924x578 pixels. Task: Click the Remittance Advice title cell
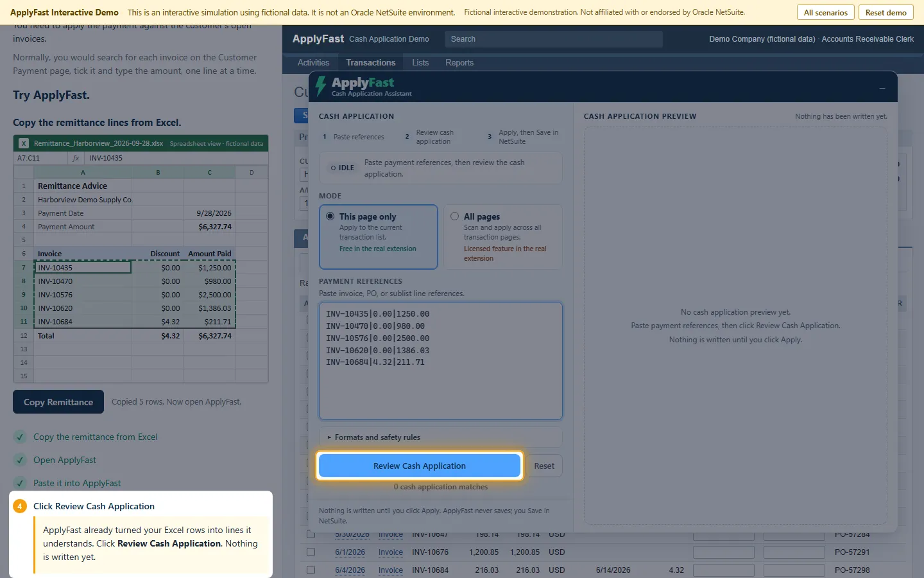click(x=83, y=186)
